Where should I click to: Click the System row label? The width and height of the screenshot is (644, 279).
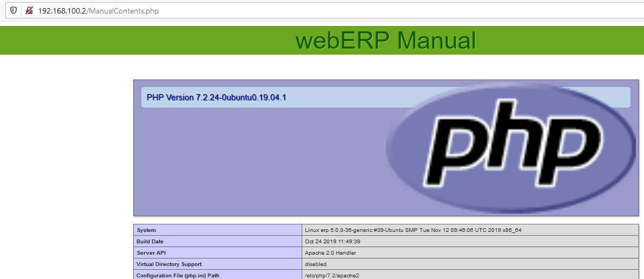pyautogui.click(x=146, y=230)
